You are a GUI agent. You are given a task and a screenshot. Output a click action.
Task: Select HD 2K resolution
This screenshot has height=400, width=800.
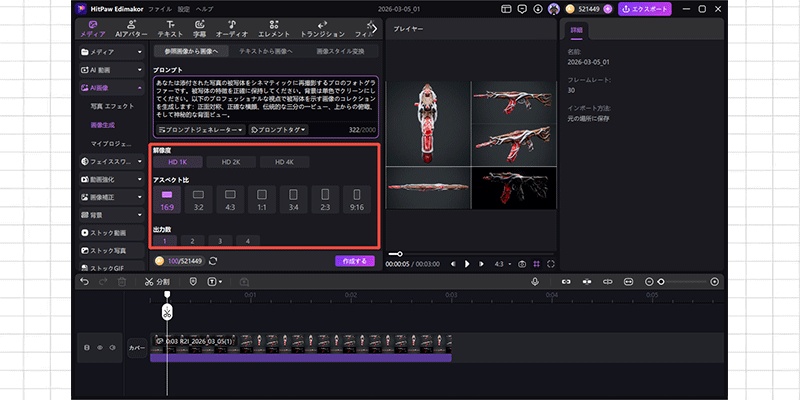click(x=231, y=162)
